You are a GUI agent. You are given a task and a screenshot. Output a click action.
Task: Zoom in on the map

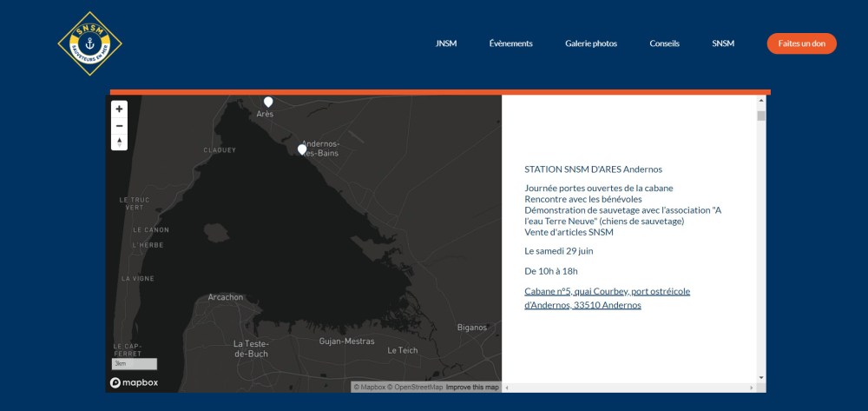[x=119, y=109]
